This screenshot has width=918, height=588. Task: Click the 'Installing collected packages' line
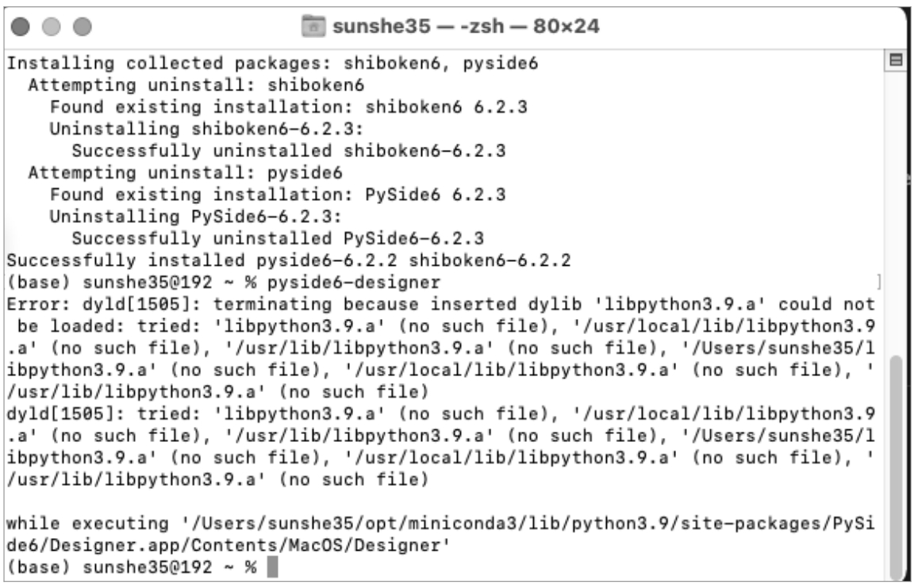pos(272,63)
